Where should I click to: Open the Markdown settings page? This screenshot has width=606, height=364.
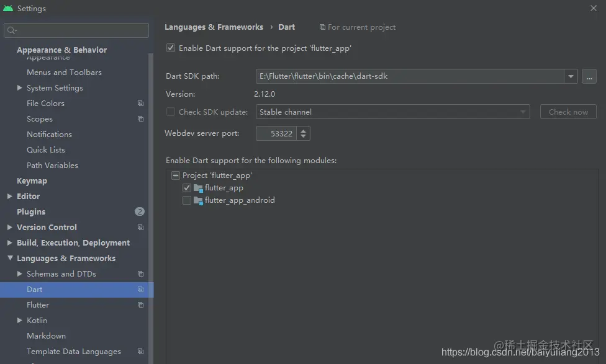(46, 336)
